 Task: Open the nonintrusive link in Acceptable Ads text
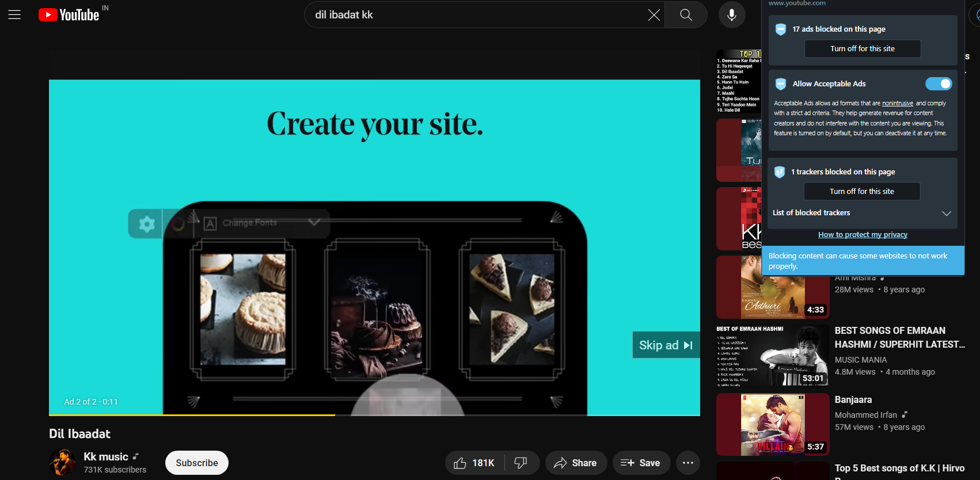(898, 104)
